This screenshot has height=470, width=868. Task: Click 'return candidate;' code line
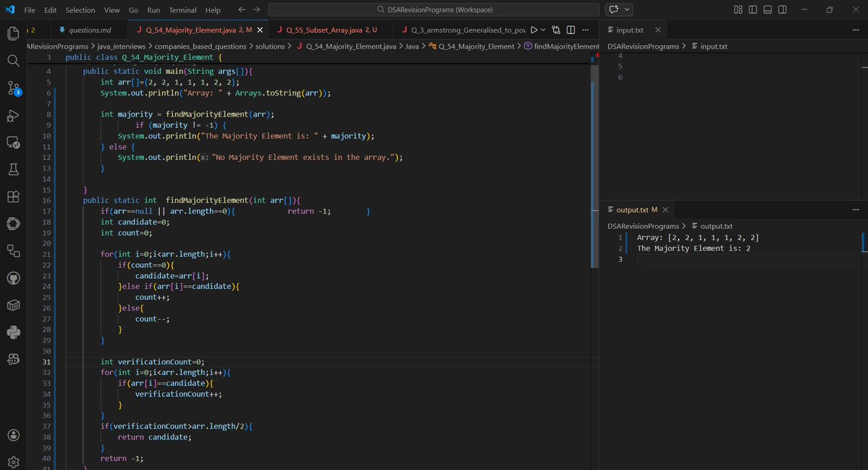(154, 437)
